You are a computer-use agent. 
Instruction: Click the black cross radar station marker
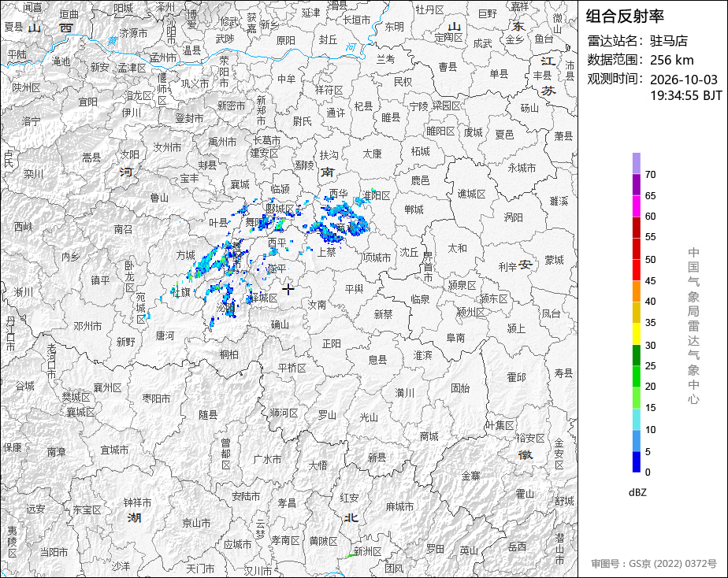[x=288, y=290]
